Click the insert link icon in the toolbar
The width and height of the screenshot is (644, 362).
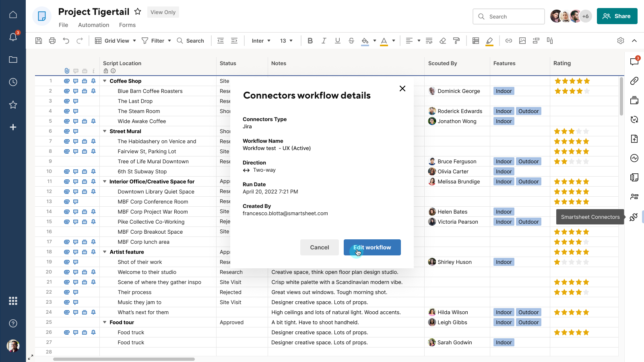[x=509, y=41]
